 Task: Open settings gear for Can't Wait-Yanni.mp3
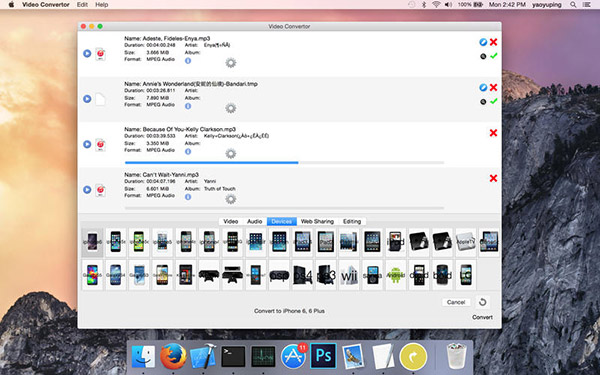[x=230, y=199]
